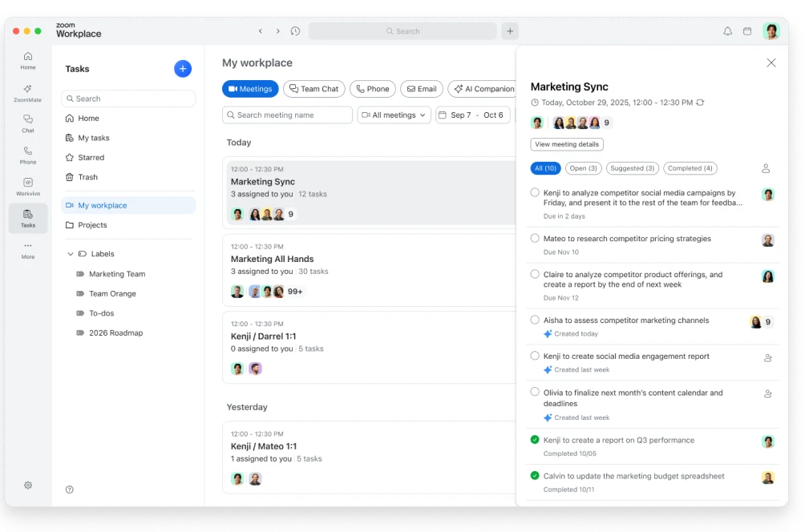Collapse the Labels section
Screen dimensions: 805x532
pyautogui.click(x=71, y=254)
